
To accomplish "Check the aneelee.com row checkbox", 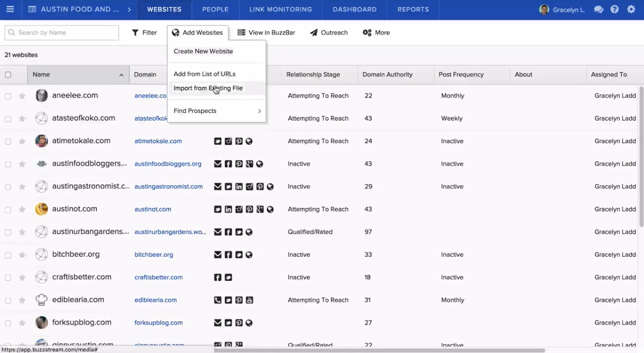I will click(x=8, y=96).
